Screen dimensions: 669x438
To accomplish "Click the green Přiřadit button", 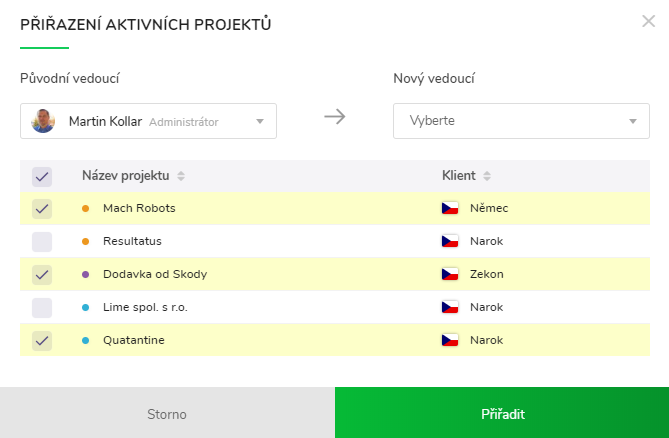I will [x=501, y=413].
